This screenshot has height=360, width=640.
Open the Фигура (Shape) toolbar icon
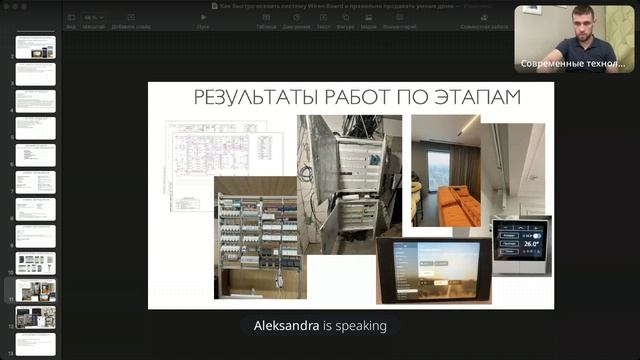tap(345, 20)
